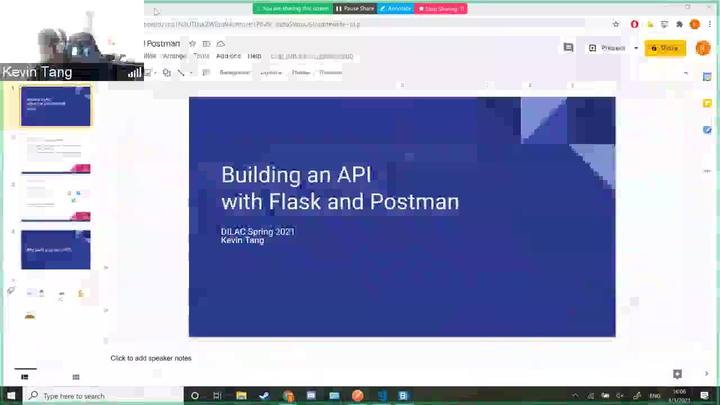
Task: Select slide 2 thumbnail in filmstrip
Action: (x=56, y=155)
